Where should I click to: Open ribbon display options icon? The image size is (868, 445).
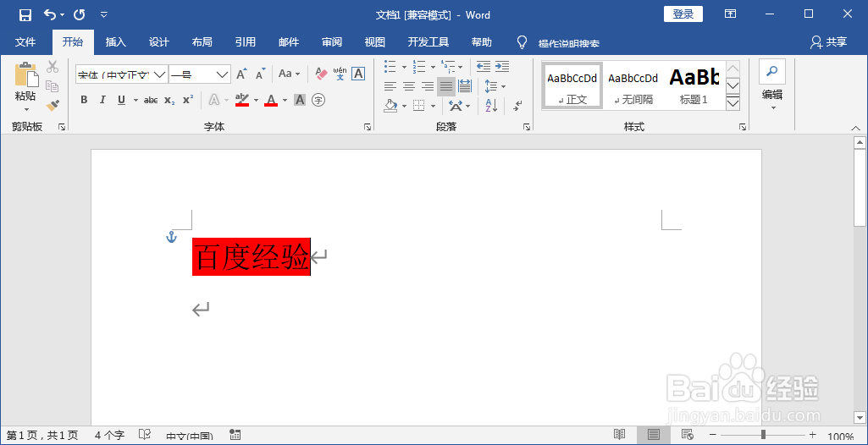point(731,14)
